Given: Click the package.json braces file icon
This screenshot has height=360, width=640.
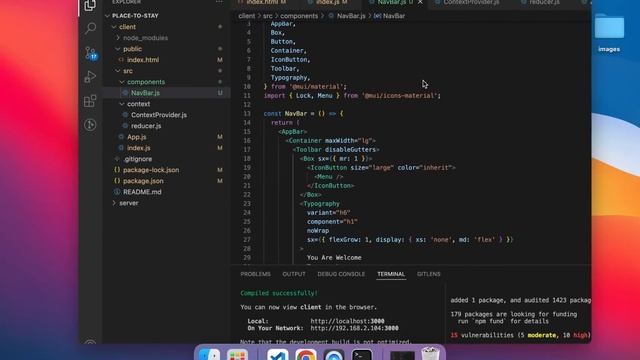Looking at the screenshot, I should pyautogui.click(x=117, y=181).
